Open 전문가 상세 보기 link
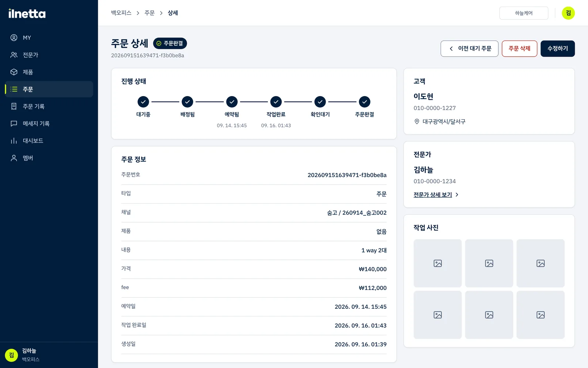 [433, 195]
